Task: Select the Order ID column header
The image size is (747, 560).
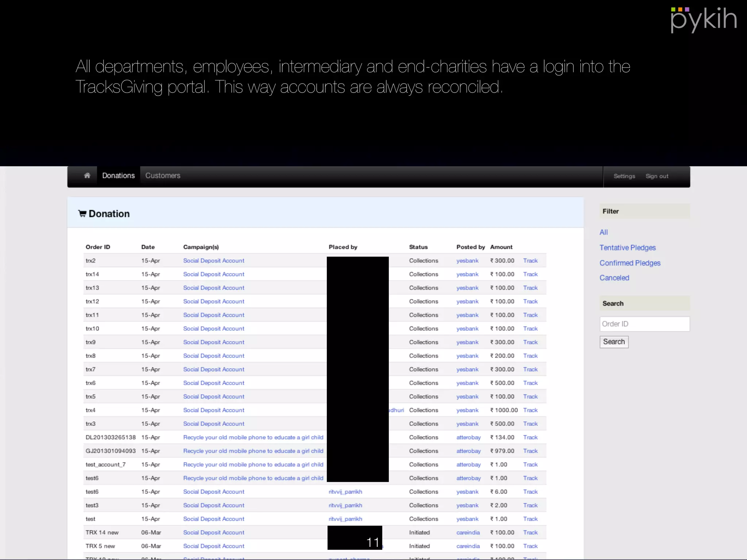Action: [98, 247]
